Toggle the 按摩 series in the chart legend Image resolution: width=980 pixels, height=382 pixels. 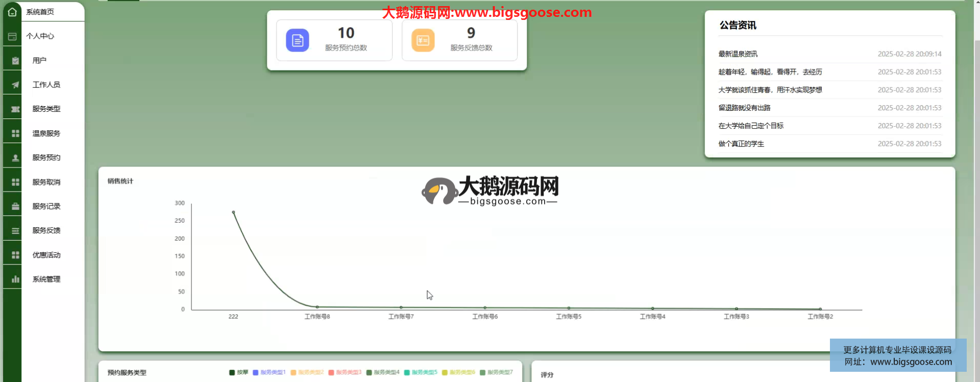coord(239,372)
